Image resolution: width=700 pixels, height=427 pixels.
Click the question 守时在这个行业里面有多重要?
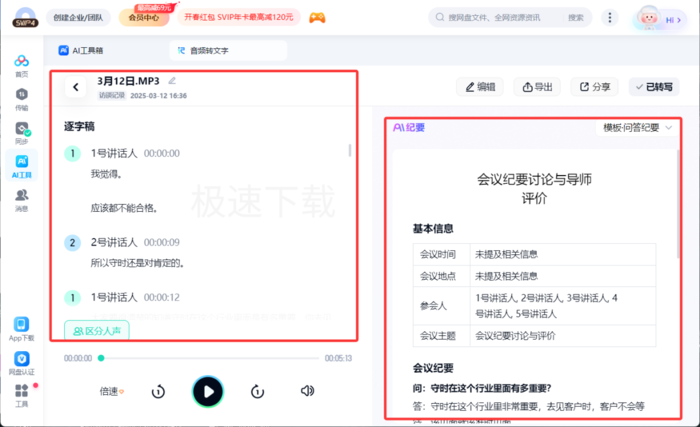491,388
